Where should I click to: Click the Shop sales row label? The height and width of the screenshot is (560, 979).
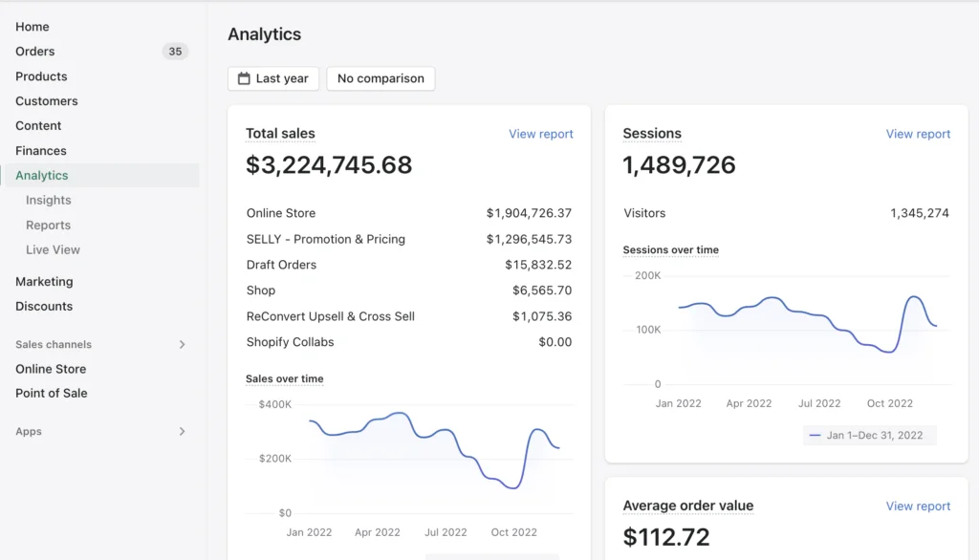tap(261, 291)
